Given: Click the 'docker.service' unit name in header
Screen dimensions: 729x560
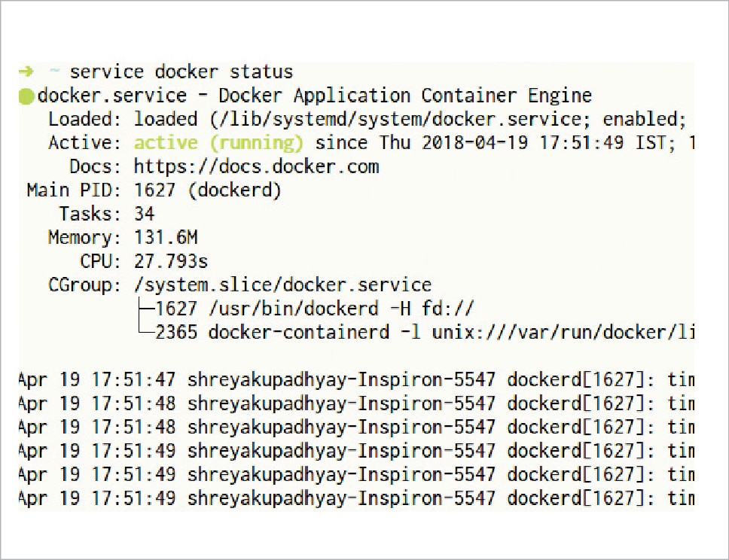Looking at the screenshot, I should (111, 96).
